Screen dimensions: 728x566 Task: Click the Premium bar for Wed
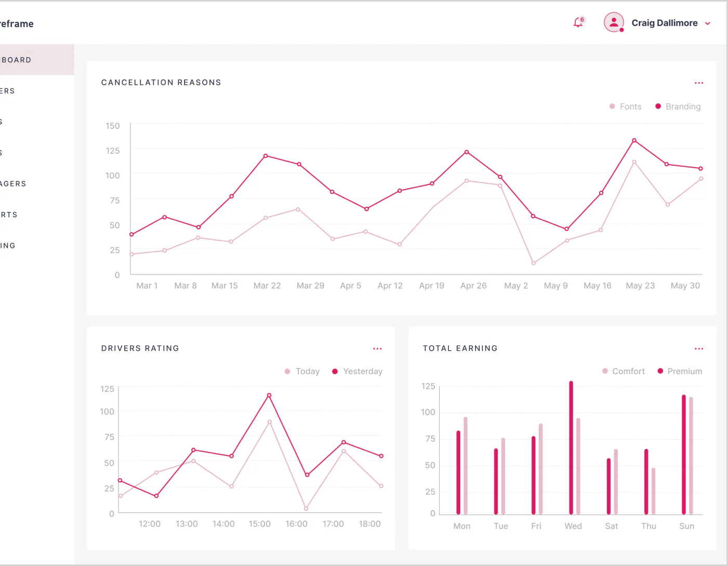[571, 447]
